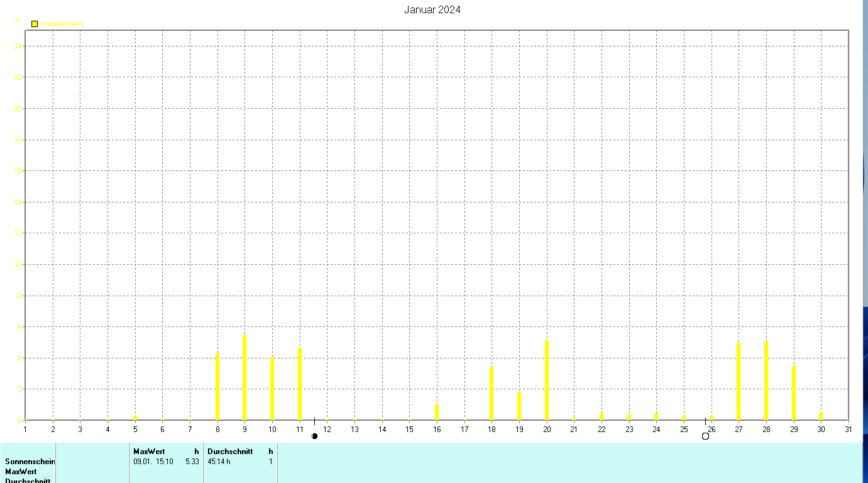Click the MaxWert row label under Sonnenschein
This screenshot has width=868, height=483.
point(21,472)
